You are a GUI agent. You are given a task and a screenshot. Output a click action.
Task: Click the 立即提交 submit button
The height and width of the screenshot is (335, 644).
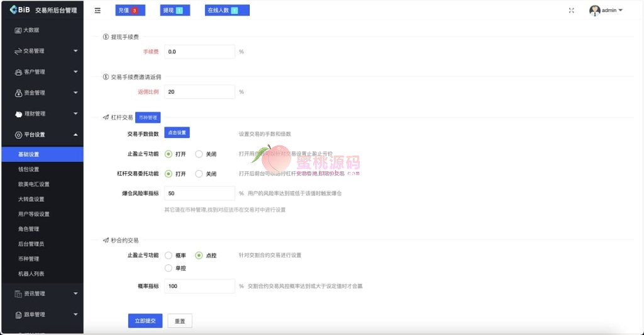[x=145, y=321]
